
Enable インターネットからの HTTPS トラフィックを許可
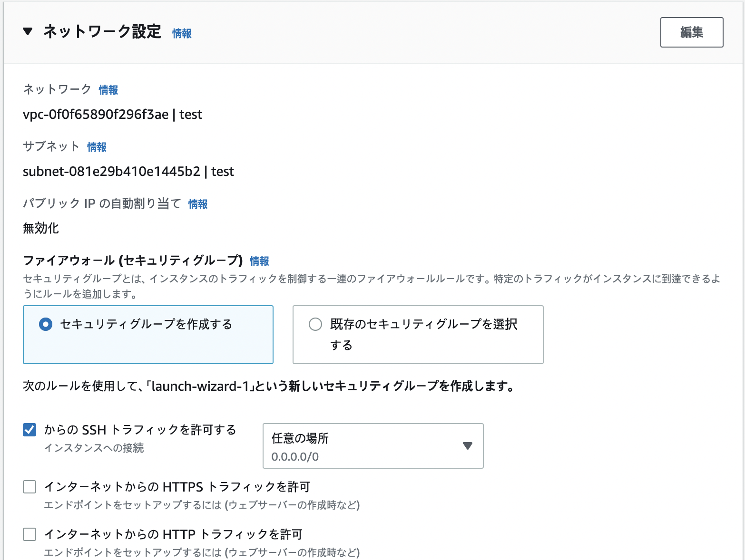(x=29, y=487)
